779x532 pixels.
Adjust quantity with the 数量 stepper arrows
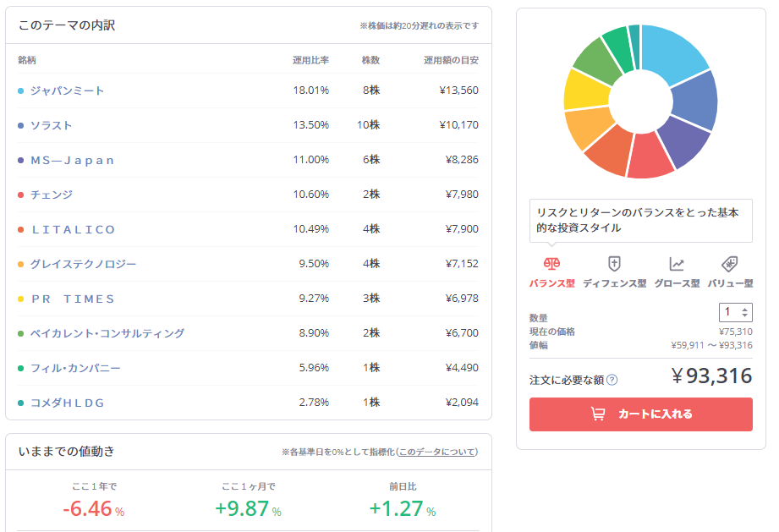[744, 312]
